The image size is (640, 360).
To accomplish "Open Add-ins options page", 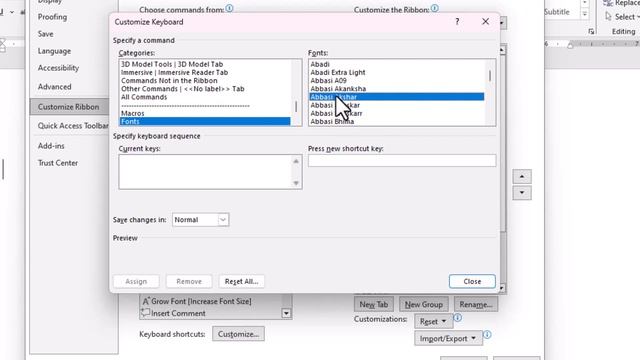I will click(x=51, y=146).
